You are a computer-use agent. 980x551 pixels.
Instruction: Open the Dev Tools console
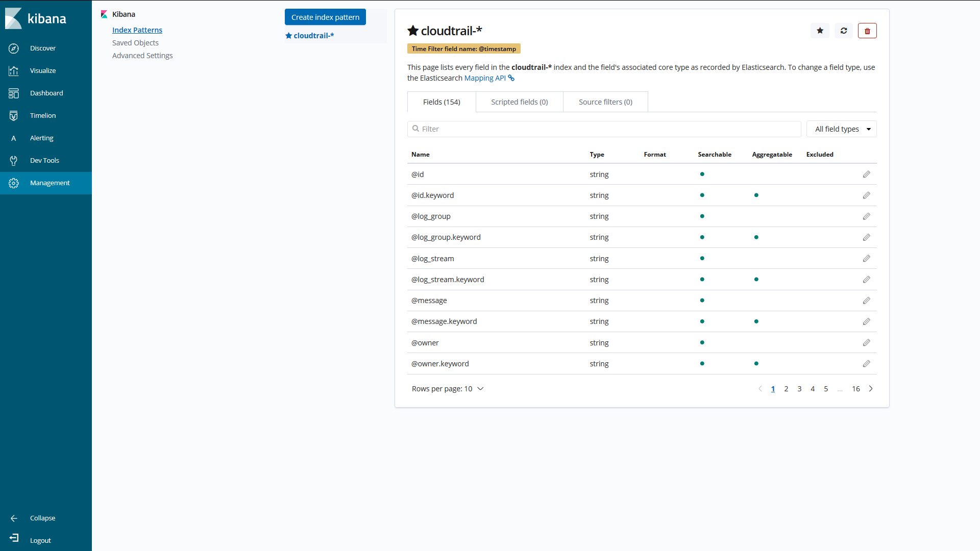[44, 160]
